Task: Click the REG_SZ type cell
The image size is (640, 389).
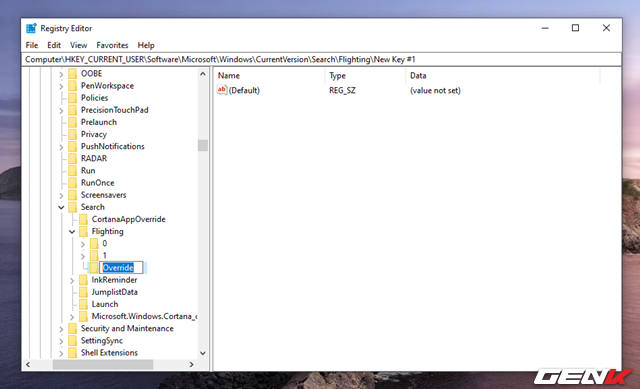Action: point(342,91)
